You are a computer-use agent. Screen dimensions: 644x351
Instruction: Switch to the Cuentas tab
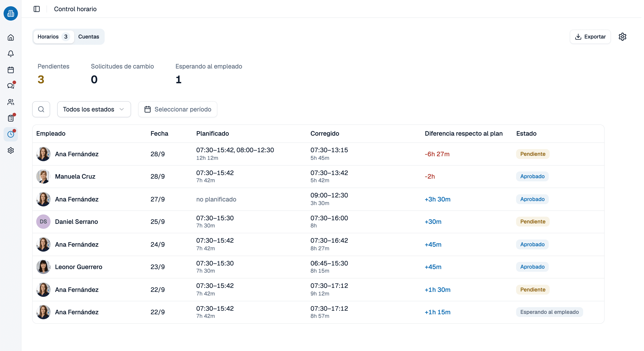click(89, 36)
